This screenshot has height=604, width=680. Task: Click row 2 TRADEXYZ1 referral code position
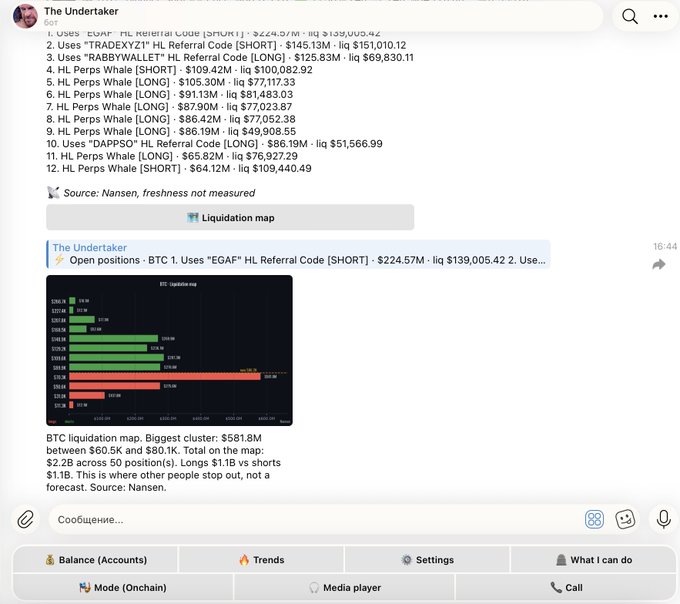coord(226,45)
